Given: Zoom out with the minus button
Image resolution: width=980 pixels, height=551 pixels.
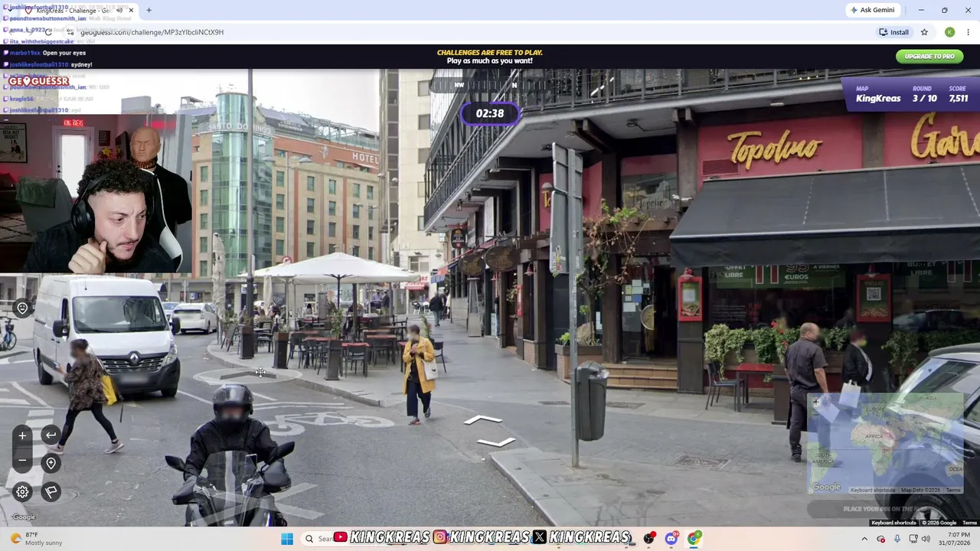Looking at the screenshot, I should click(22, 460).
